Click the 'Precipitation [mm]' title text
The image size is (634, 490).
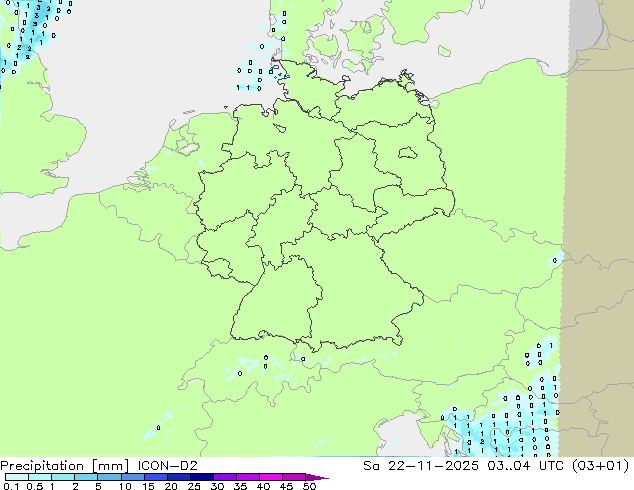point(65,466)
